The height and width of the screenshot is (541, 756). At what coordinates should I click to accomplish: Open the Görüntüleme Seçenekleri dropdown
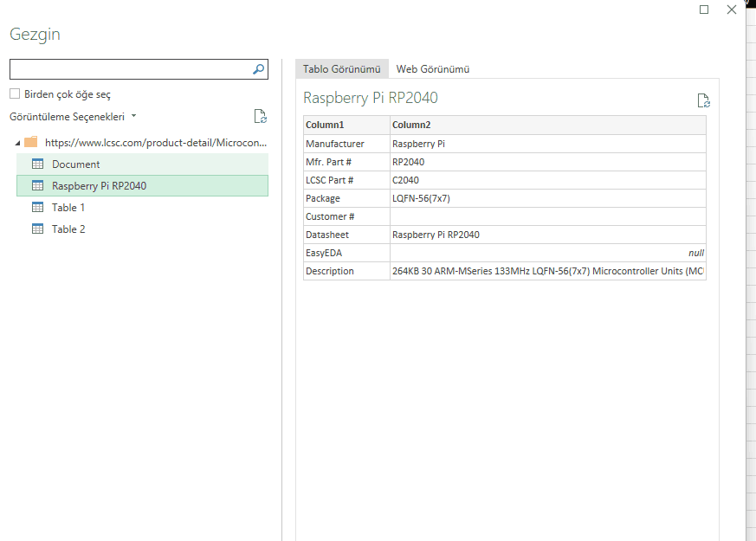click(73, 117)
